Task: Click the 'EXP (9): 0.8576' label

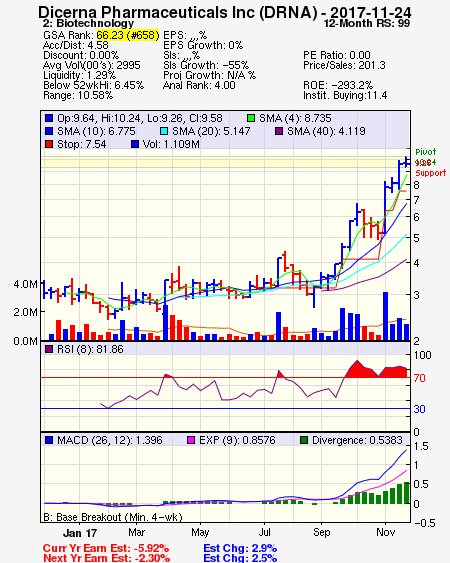Action: (x=237, y=440)
